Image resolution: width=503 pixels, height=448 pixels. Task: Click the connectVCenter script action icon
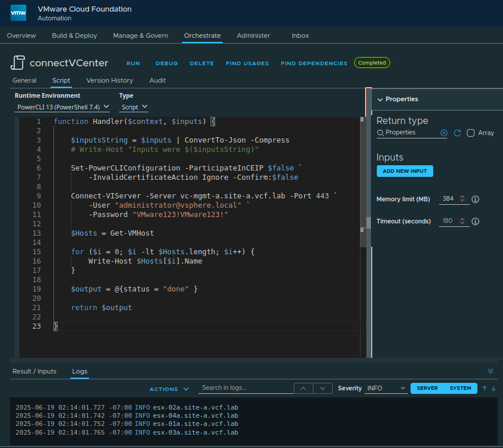(x=17, y=63)
